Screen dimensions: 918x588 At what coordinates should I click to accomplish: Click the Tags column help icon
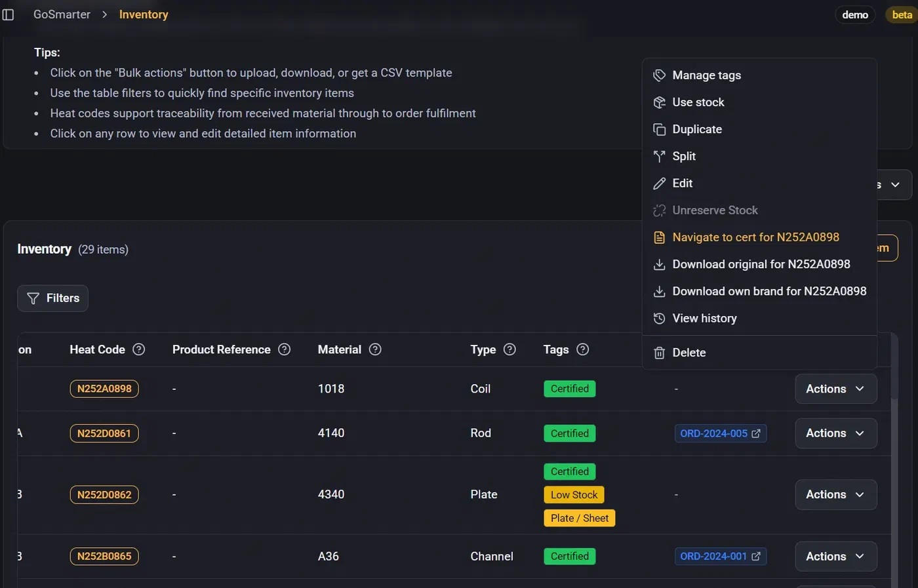(x=582, y=349)
